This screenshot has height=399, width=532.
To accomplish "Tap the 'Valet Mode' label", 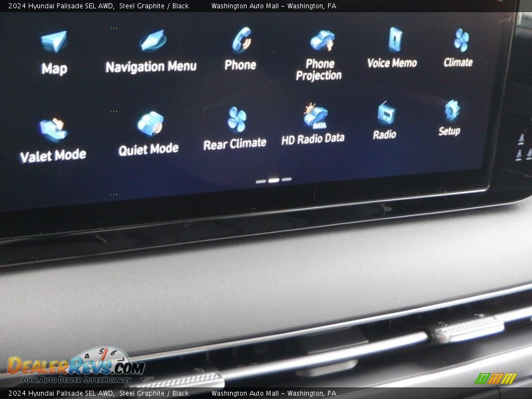I will point(53,156).
